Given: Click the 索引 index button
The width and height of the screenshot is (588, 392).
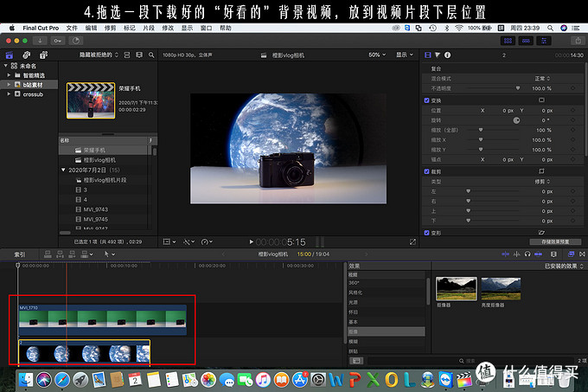Looking at the screenshot, I should (20, 254).
